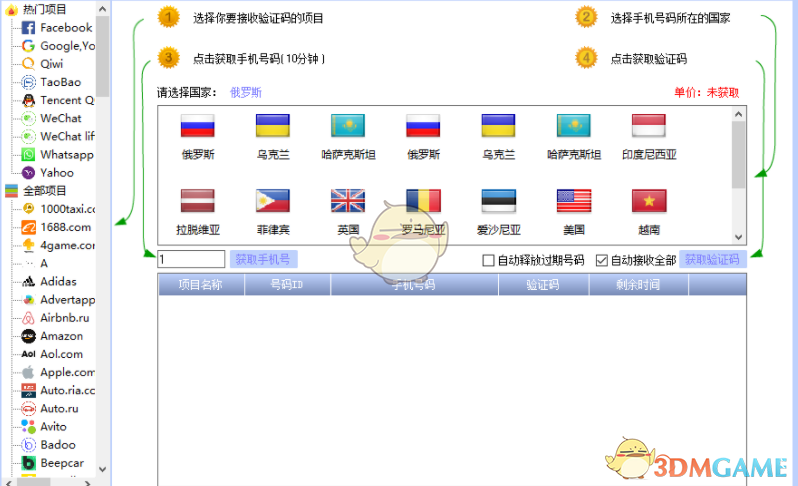Pick the 越南 (Vietnam) flag
The image size is (798, 486).
click(x=649, y=201)
